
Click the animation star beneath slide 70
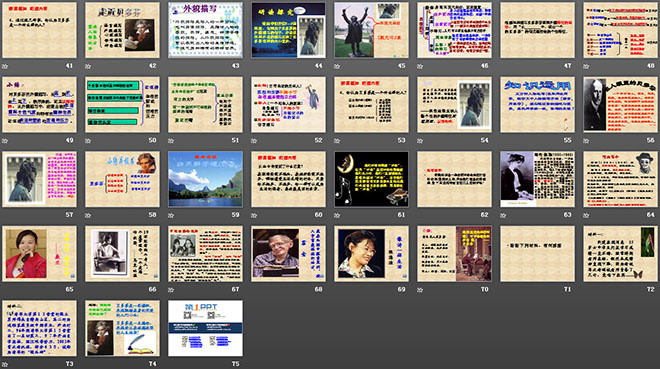click(420, 290)
